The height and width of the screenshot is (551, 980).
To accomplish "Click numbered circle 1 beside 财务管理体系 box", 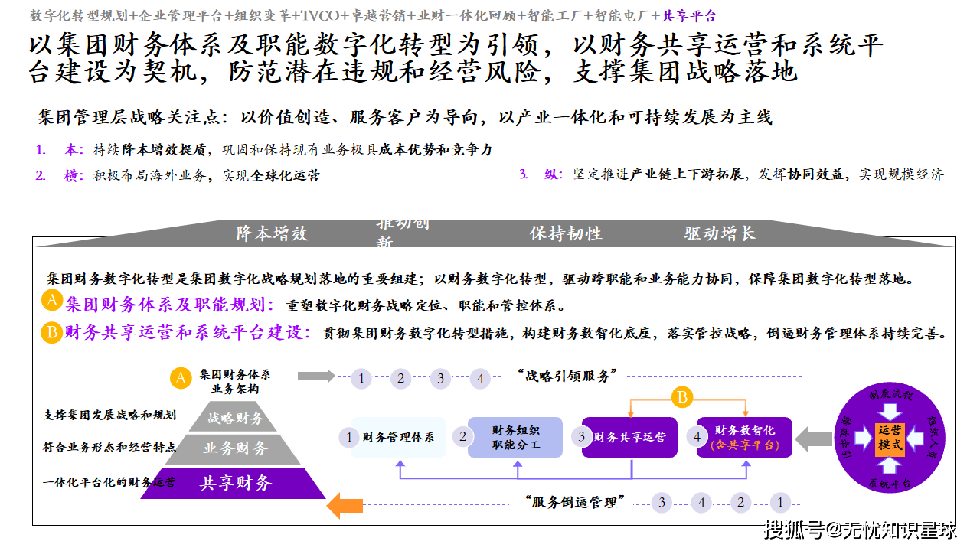I will tap(349, 438).
